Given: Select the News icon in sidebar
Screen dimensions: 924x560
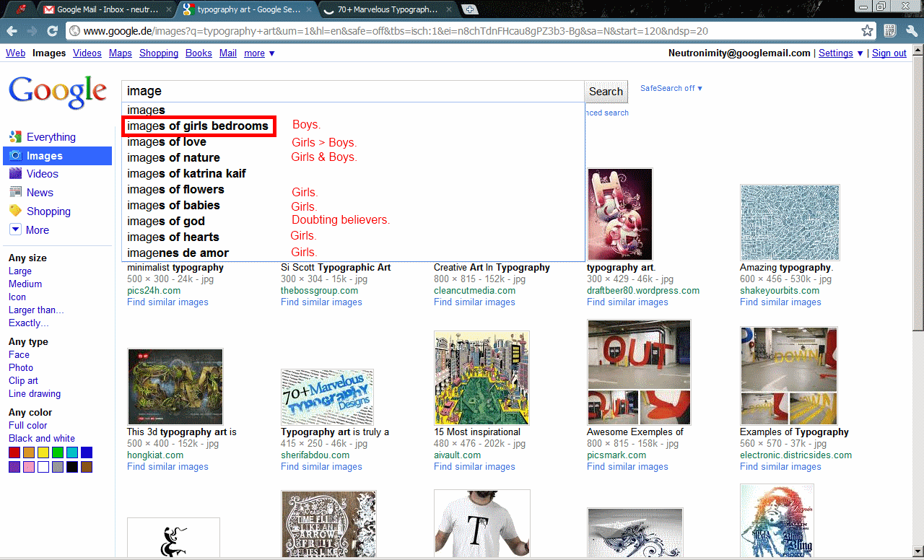Looking at the screenshot, I should [x=15, y=193].
